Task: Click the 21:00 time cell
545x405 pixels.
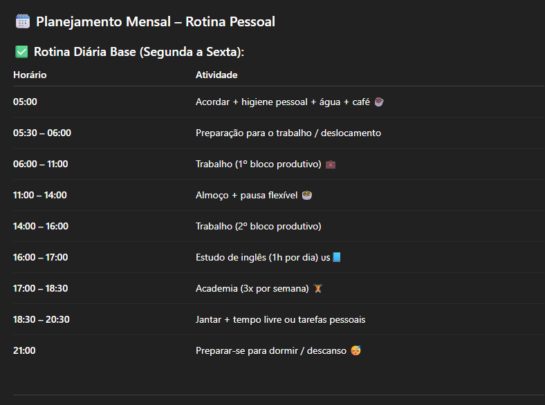Action: 24,350
